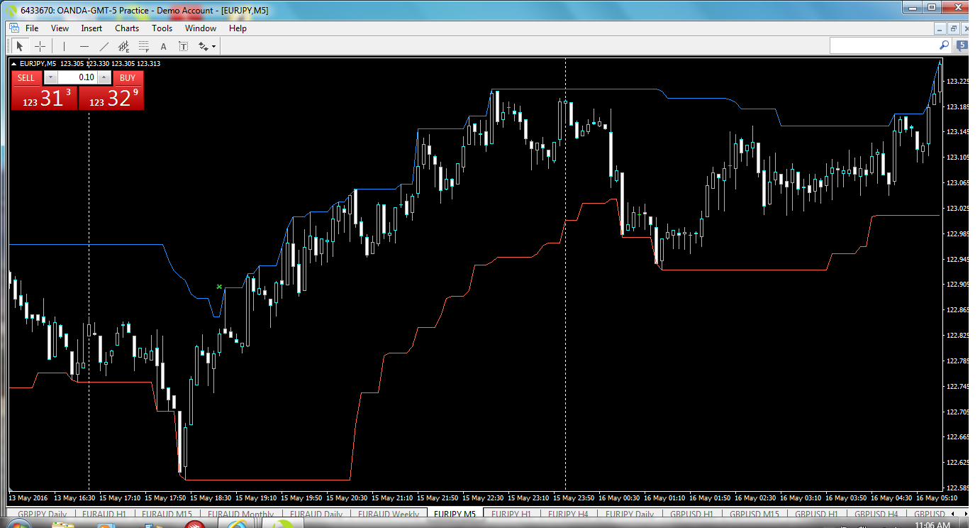The image size is (980, 528).
Task: Click the 122.625 price scale label
Action: point(957,463)
